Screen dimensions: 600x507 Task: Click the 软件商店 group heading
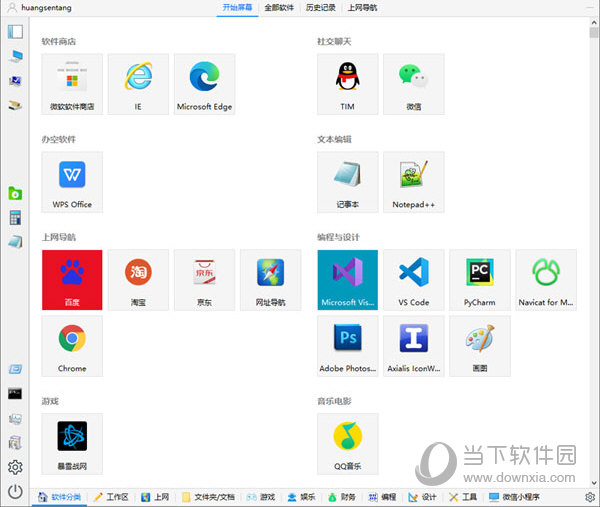[x=59, y=41]
